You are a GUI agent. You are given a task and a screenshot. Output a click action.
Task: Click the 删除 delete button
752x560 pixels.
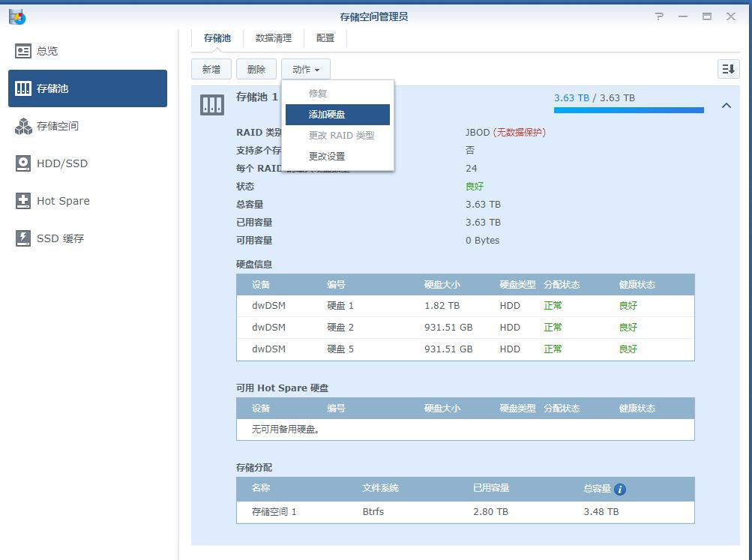256,68
